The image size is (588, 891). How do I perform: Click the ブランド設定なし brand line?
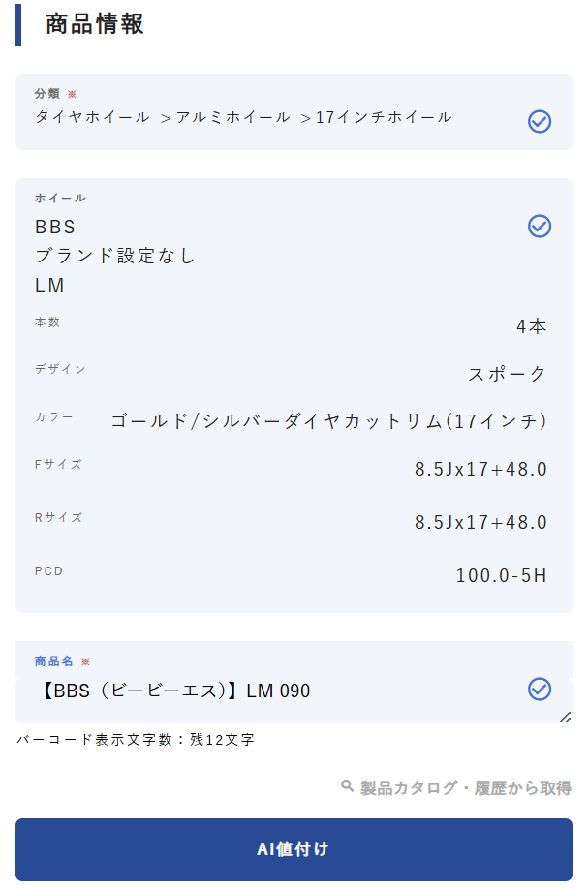(115, 256)
